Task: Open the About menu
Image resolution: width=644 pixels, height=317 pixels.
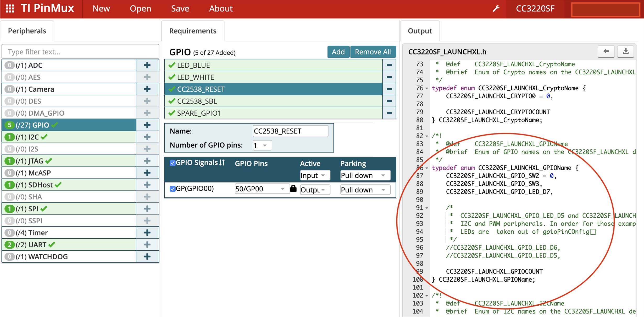Action: [x=220, y=9]
